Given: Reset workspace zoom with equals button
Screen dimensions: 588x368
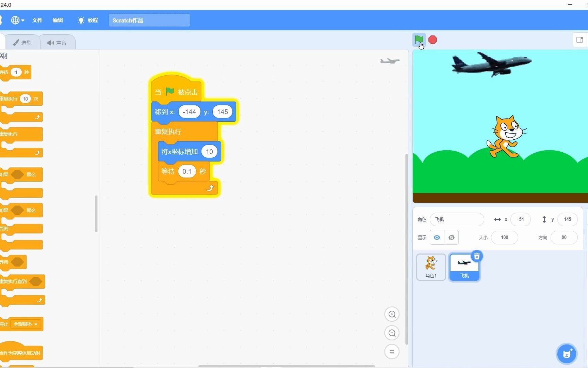Looking at the screenshot, I should point(392,352).
